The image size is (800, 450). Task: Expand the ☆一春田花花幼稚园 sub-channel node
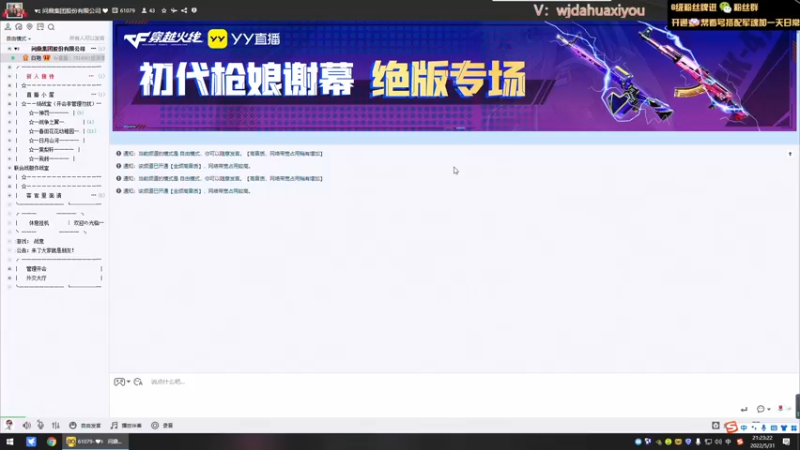pos(9,131)
